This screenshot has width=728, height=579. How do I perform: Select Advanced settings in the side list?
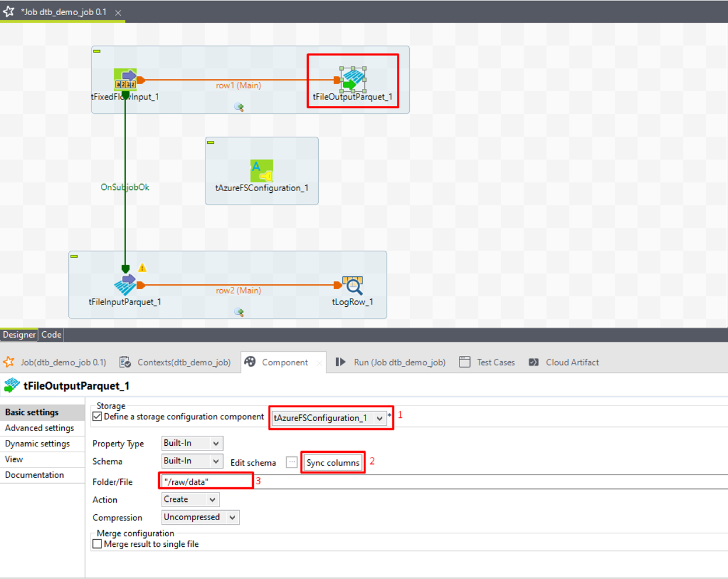[42, 428]
